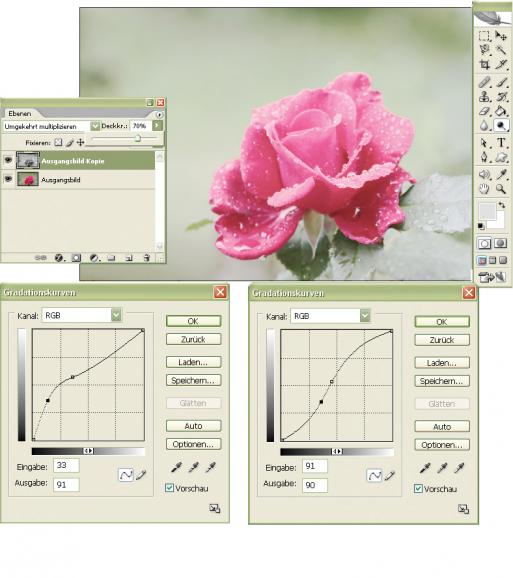Toggle lock position cross icon
513x578 pixels.
tap(80, 142)
